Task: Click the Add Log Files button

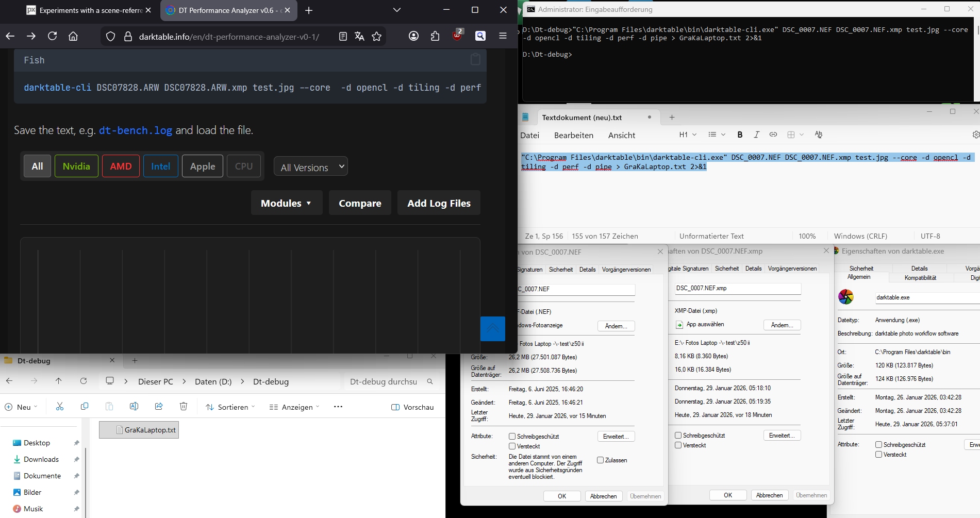Action: pyautogui.click(x=439, y=203)
